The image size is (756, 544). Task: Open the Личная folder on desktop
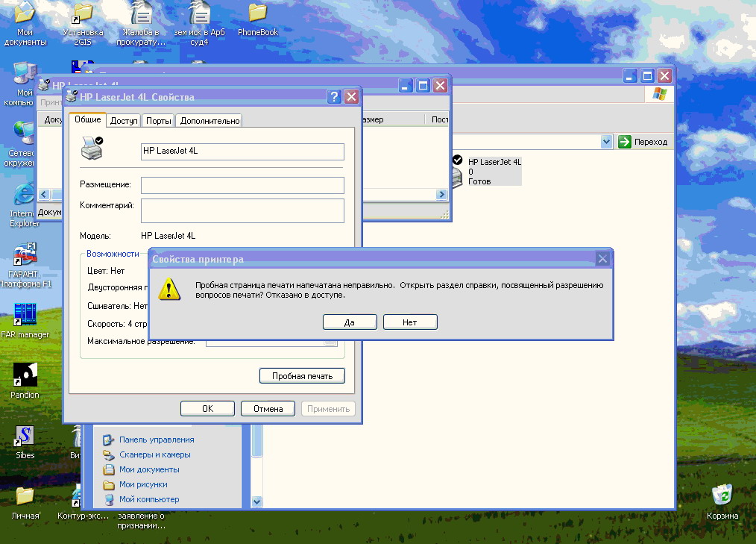(x=25, y=503)
